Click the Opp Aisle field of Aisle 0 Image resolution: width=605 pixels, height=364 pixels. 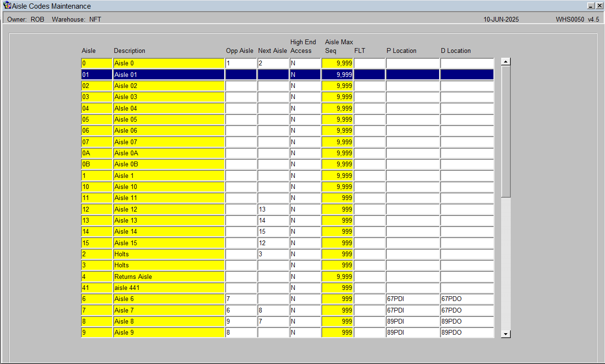point(241,63)
